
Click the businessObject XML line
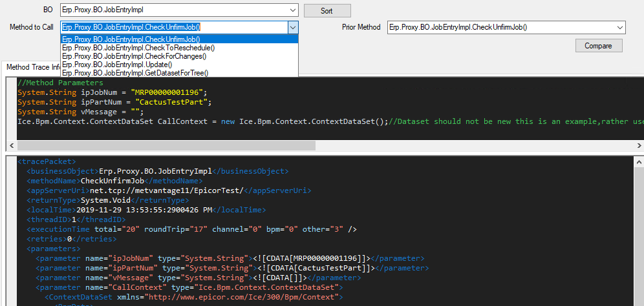tap(158, 171)
